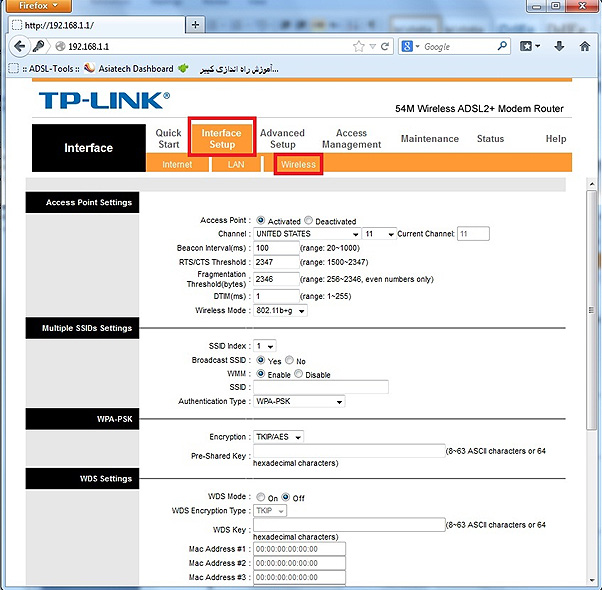Click the SSID text field
Screen dimensions: 602x590
(321, 387)
